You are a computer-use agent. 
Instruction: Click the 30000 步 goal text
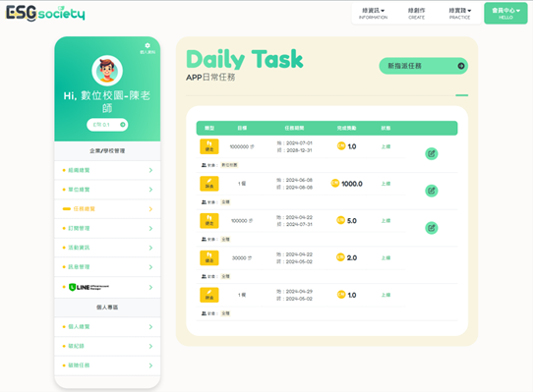pyautogui.click(x=242, y=258)
